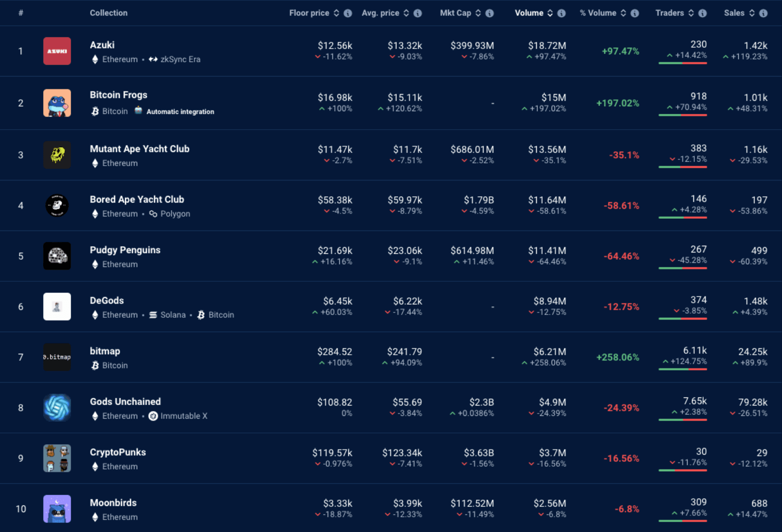Click the Collection column header
This screenshot has height=532, width=782.
[108, 13]
